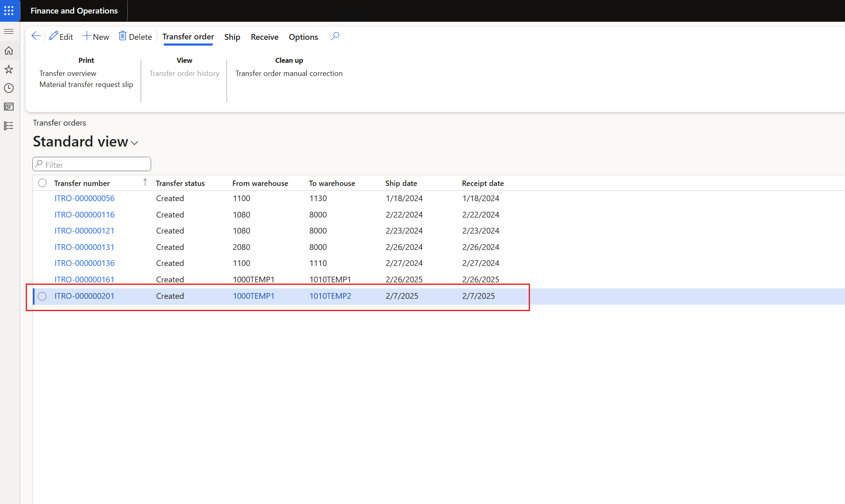Expand the hamburger navigation pane
845x504 pixels.
9,32
